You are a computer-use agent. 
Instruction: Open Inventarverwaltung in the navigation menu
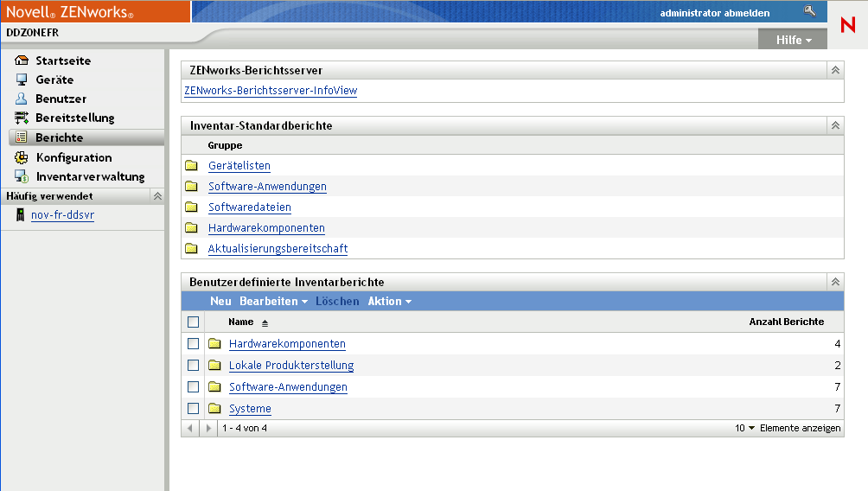pos(90,176)
